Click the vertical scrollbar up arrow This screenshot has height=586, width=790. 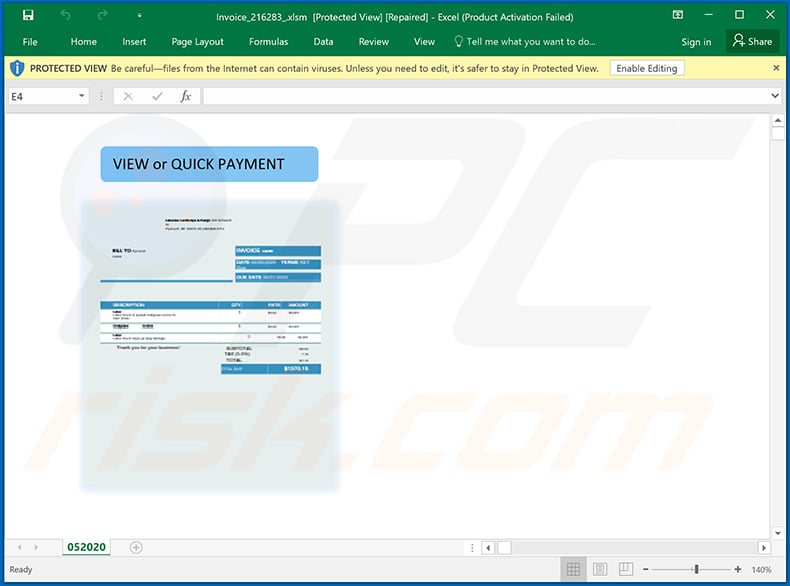pos(777,120)
